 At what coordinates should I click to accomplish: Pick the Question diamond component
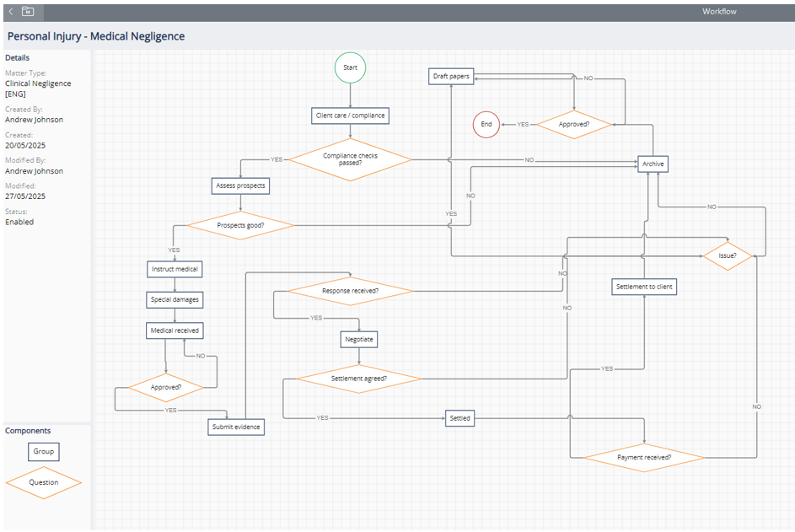tap(44, 483)
